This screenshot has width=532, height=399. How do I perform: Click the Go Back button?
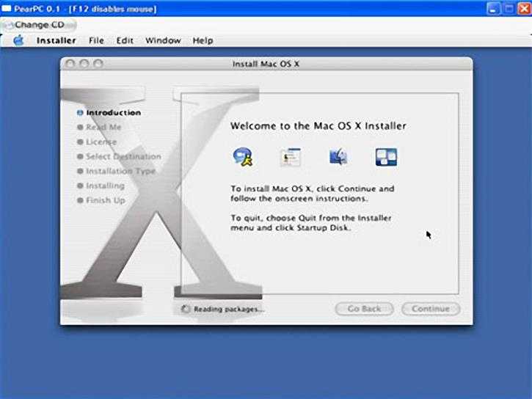click(x=365, y=309)
